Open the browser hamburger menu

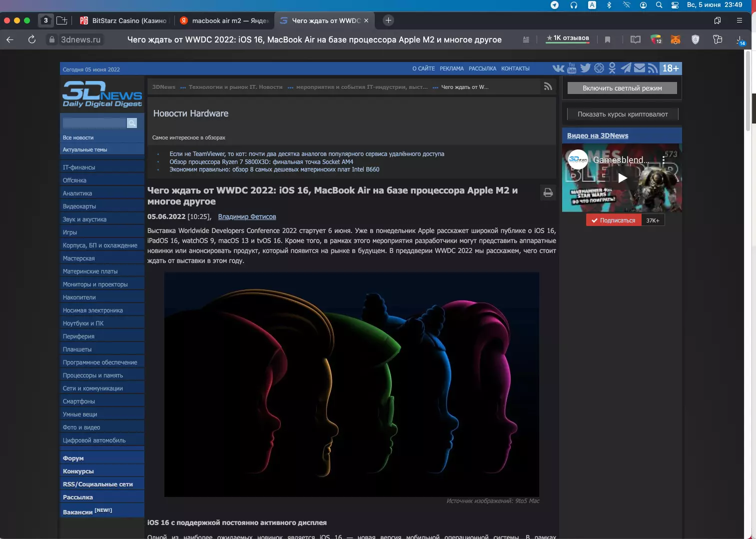tap(740, 20)
